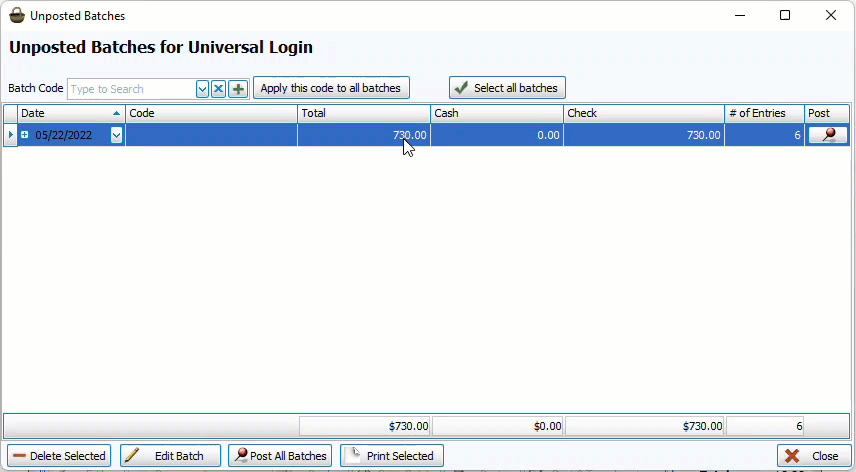
Task: Open Edit Batch with pencil icon
Action: click(170, 456)
